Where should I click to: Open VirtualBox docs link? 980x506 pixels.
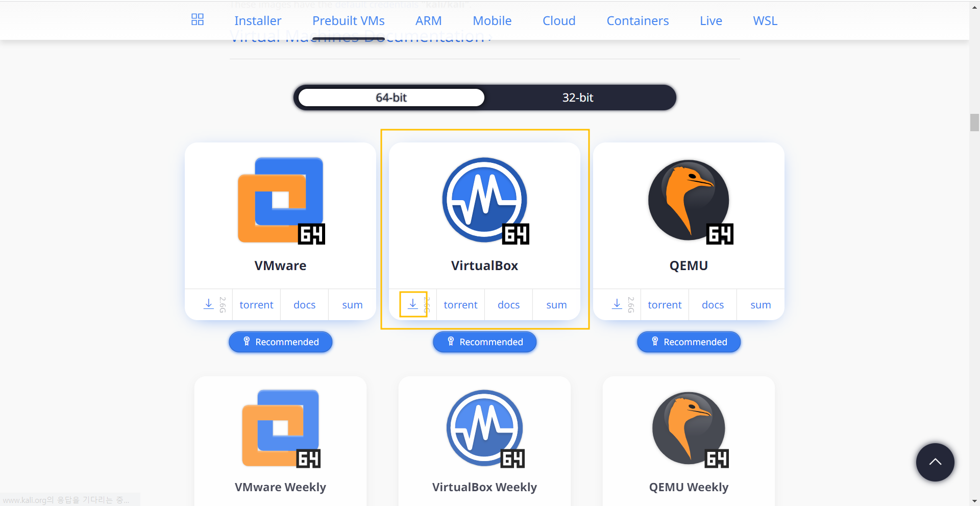pos(508,305)
